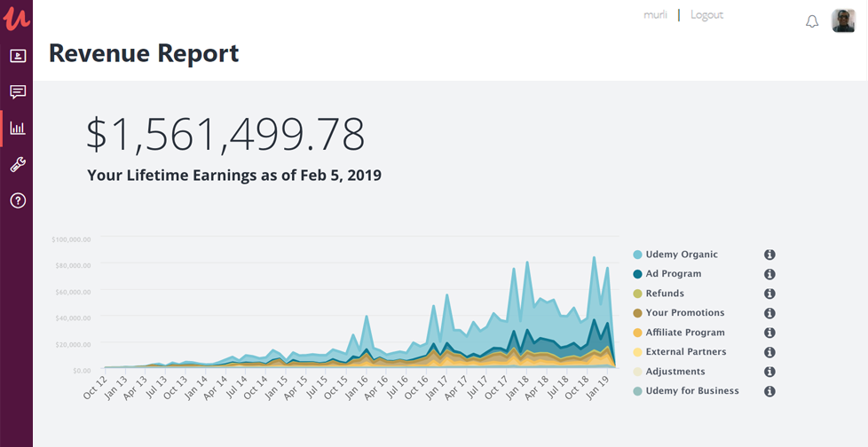The width and height of the screenshot is (868, 447).
Task: Open the Tools wrench icon in the sidebar
Action: [18, 164]
